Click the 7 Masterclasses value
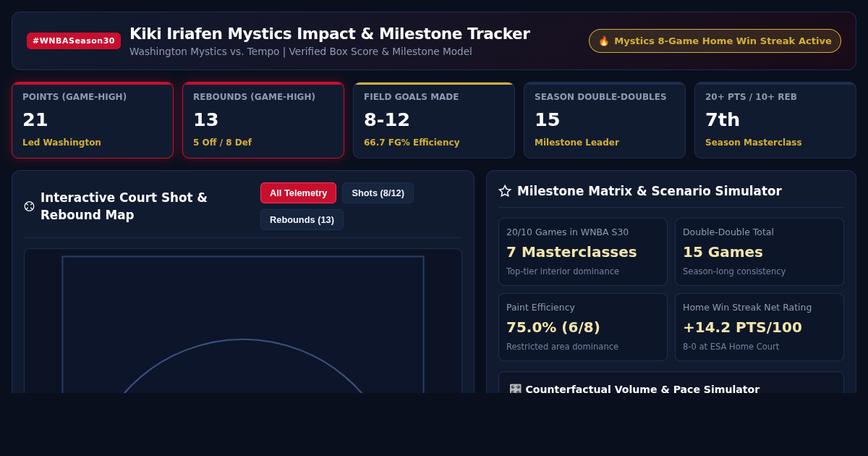This screenshot has height=456, width=868. [x=571, y=252]
